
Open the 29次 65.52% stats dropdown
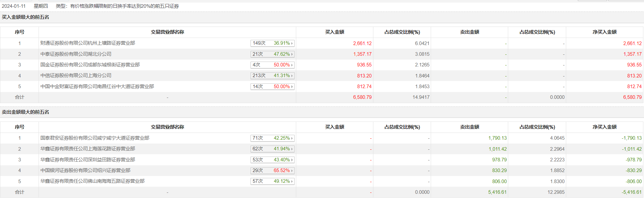point(272,170)
